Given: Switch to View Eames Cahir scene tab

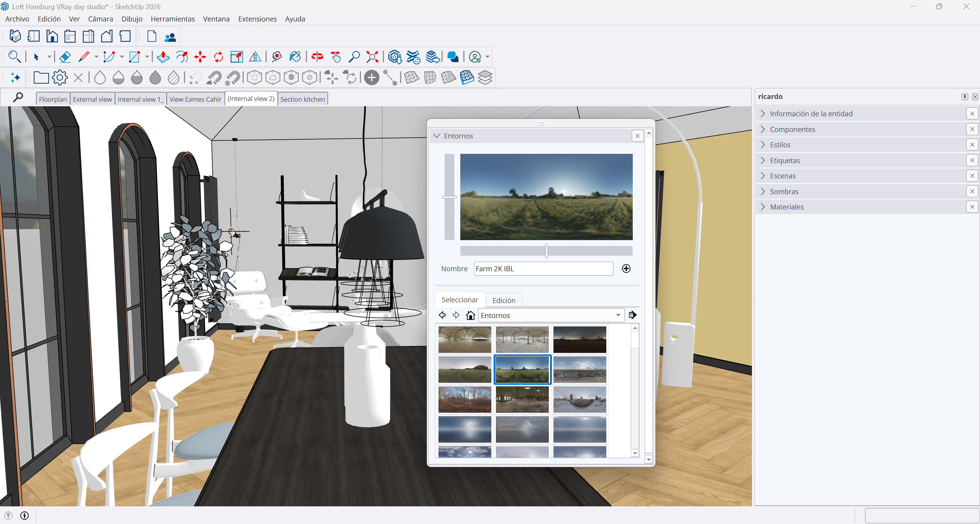Looking at the screenshot, I should coord(195,99).
